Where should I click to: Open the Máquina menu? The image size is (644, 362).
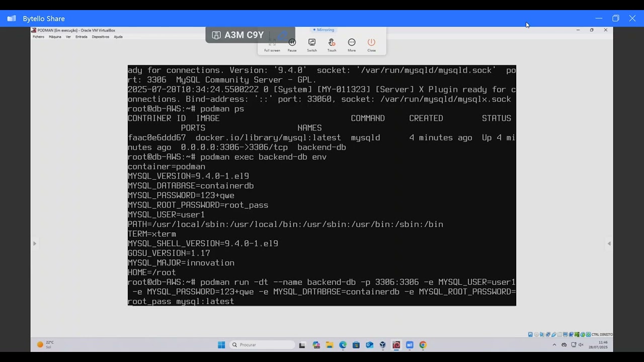point(55,37)
